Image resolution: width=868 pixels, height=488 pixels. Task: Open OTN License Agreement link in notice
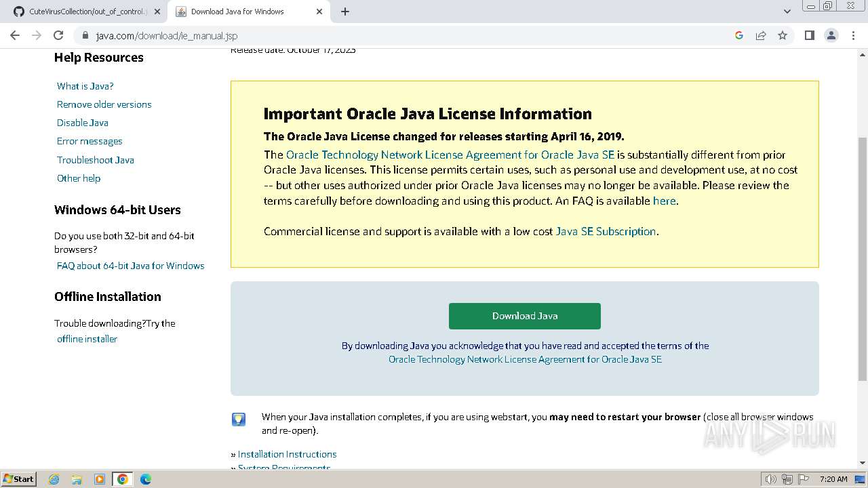tap(450, 155)
